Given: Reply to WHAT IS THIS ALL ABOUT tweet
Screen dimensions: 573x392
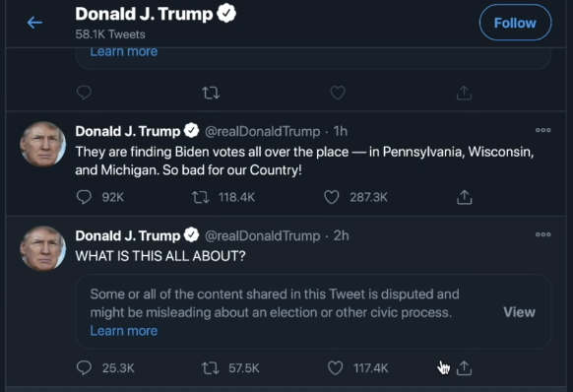Looking at the screenshot, I should pyautogui.click(x=84, y=367).
